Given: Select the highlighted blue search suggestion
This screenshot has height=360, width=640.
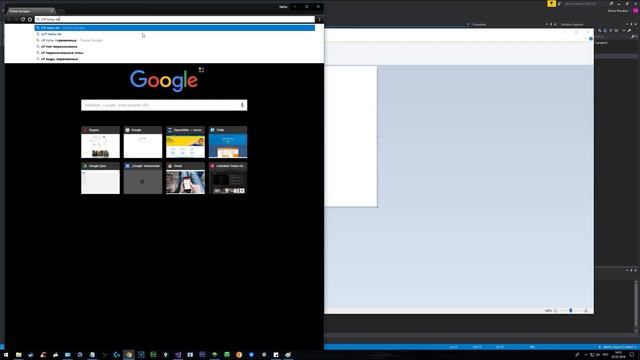Looking at the screenshot, I should click(175, 28).
